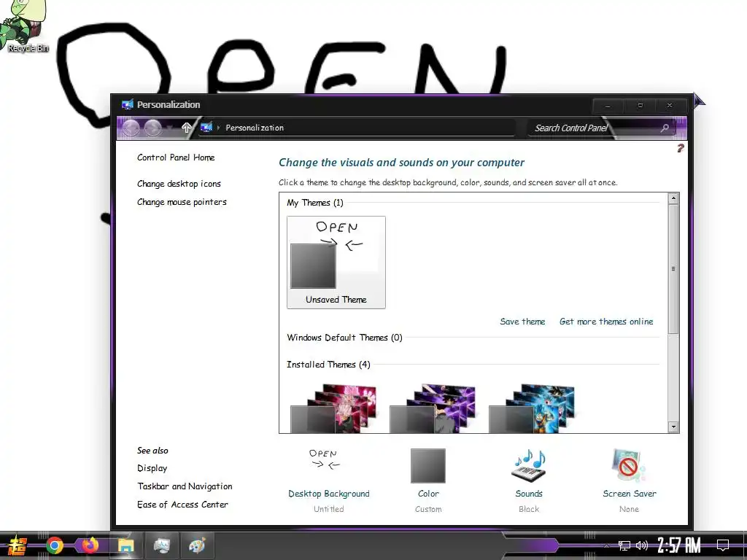
Task: Click the Back navigation arrow
Action: coord(131,128)
